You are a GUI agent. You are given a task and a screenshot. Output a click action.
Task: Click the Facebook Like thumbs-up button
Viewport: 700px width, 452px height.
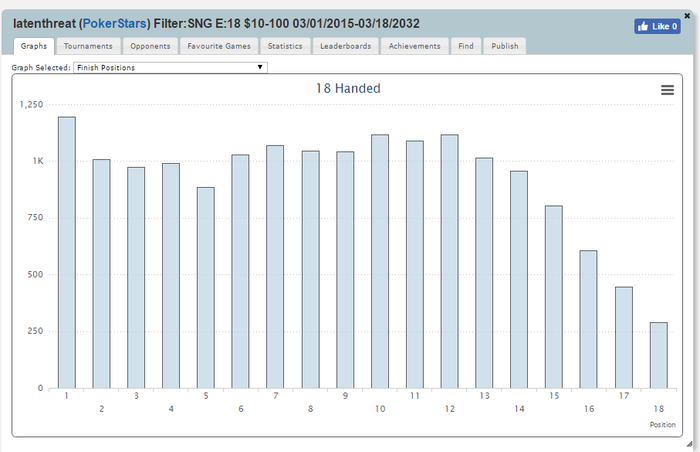point(657,26)
